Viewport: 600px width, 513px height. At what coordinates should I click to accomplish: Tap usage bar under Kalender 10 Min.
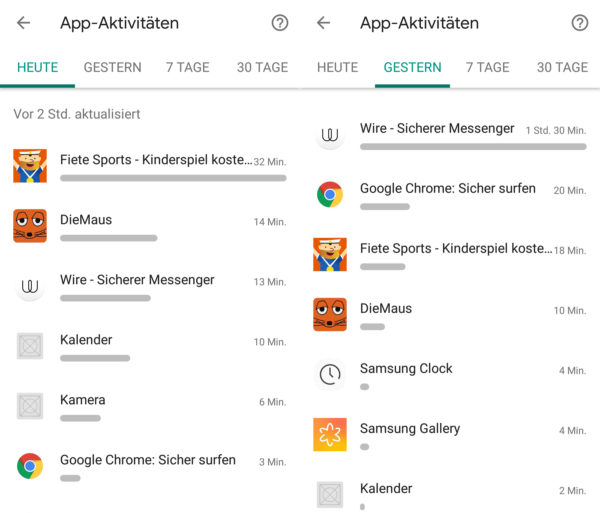[x=95, y=358]
